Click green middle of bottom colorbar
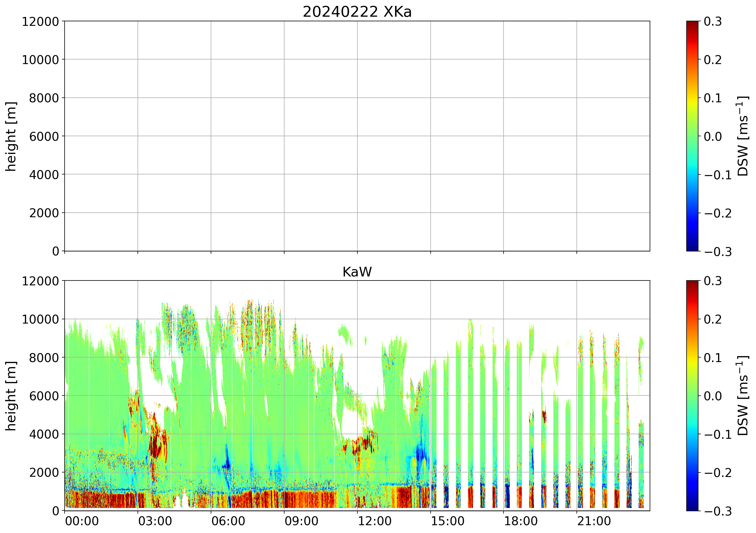 click(x=692, y=396)
